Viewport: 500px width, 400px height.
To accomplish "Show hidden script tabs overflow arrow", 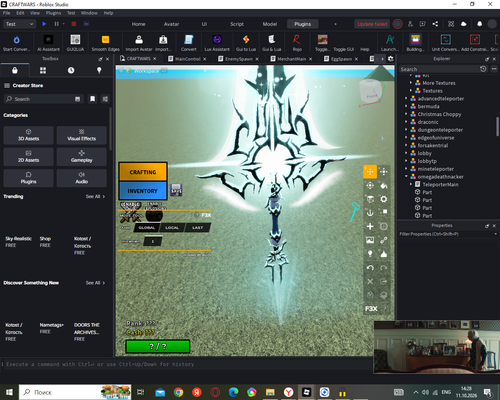I will coord(382,59).
